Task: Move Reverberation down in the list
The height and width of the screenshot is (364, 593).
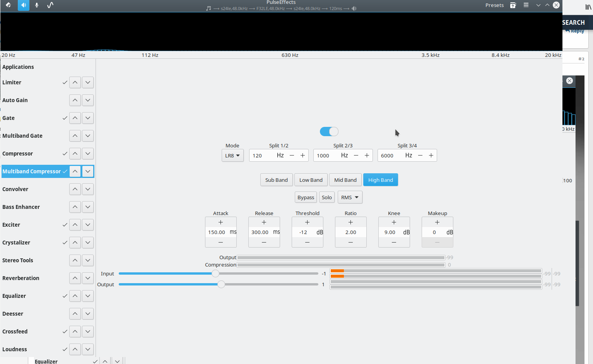Action: pos(88,278)
